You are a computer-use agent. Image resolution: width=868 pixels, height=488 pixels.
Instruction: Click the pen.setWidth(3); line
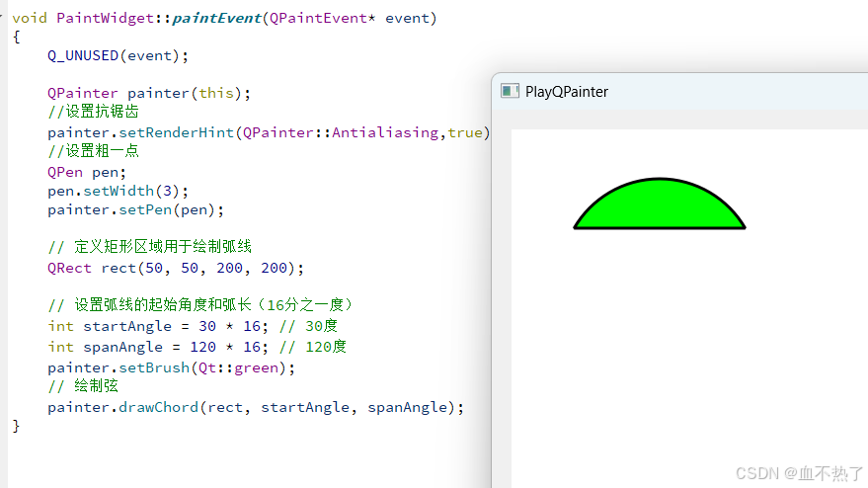click(x=118, y=191)
